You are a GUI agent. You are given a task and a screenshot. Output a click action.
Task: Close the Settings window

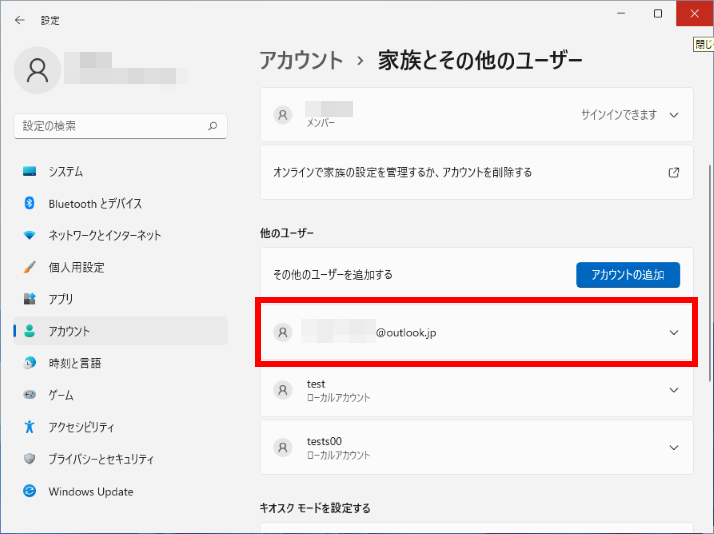click(x=694, y=14)
